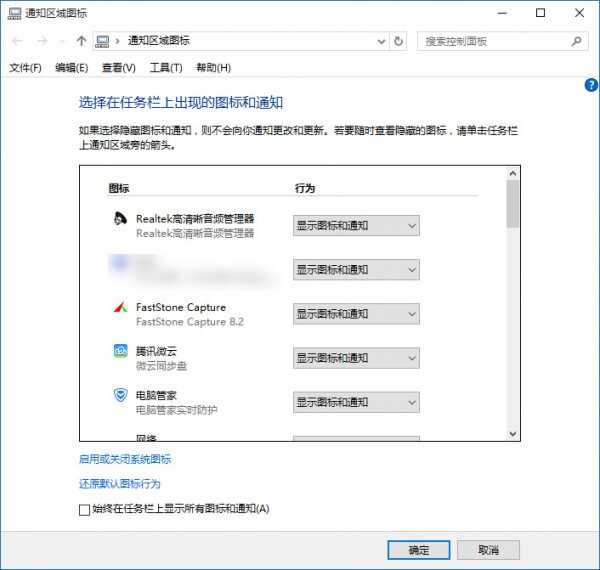600x570 pixels.
Task: Click the 确定 button
Action: (x=420, y=550)
